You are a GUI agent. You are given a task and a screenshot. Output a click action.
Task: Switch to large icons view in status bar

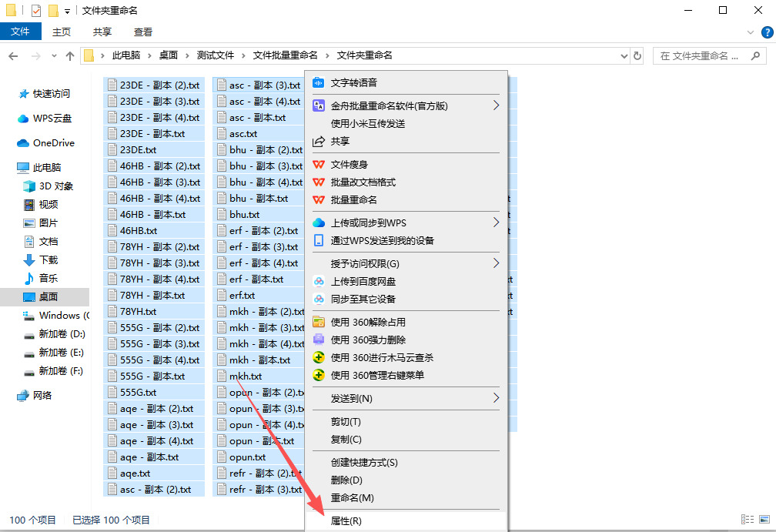(x=764, y=519)
